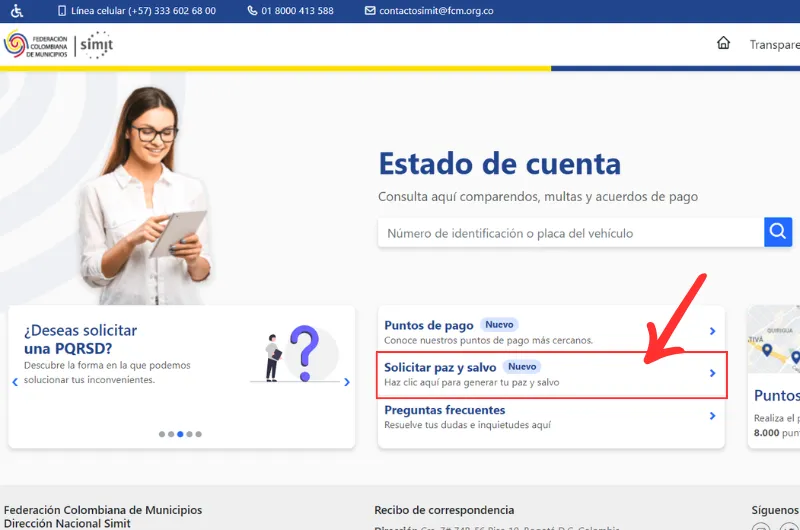Open Preguntas frecuentes

444,410
